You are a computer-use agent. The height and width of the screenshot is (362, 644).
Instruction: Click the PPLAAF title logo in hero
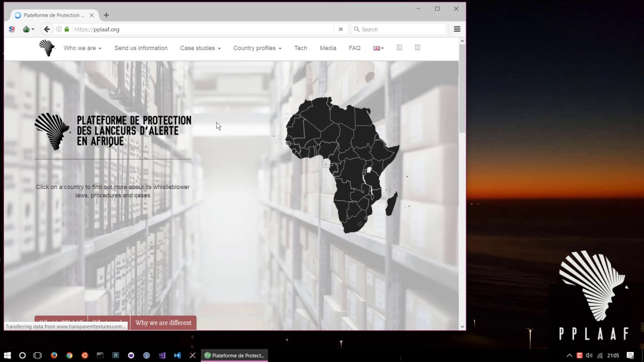click(x=113, y=132)
